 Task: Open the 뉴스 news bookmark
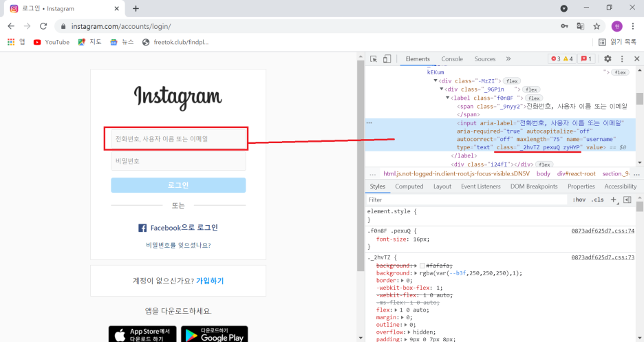pos(122,42)
